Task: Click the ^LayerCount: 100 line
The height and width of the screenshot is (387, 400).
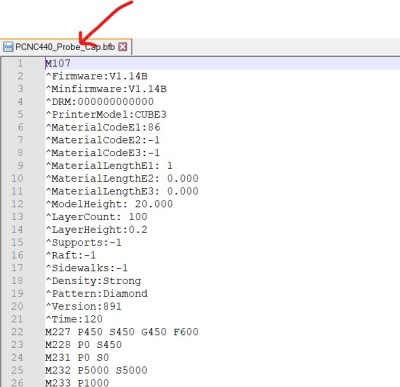Action: (96, 217)
